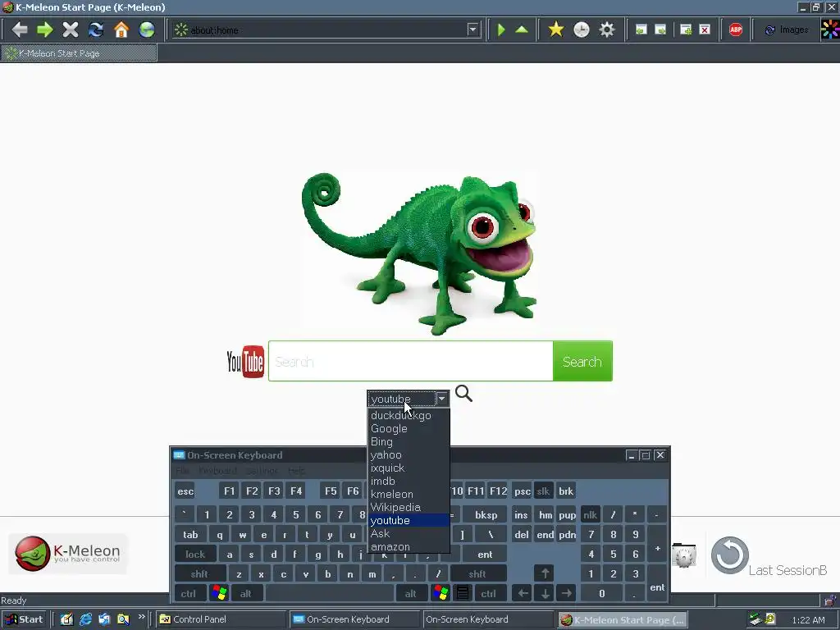The image size is (840, 630).
Task: Close current tab with the red X window icon
Action: 705,30
